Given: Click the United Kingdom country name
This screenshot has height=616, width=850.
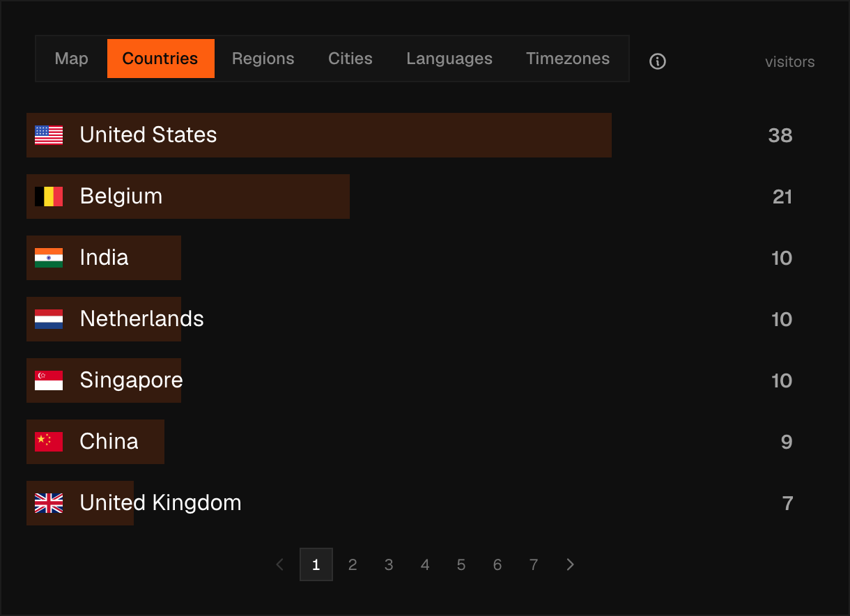Looking at the screenshot, I should pyautogui.click(x=161, y=503).
